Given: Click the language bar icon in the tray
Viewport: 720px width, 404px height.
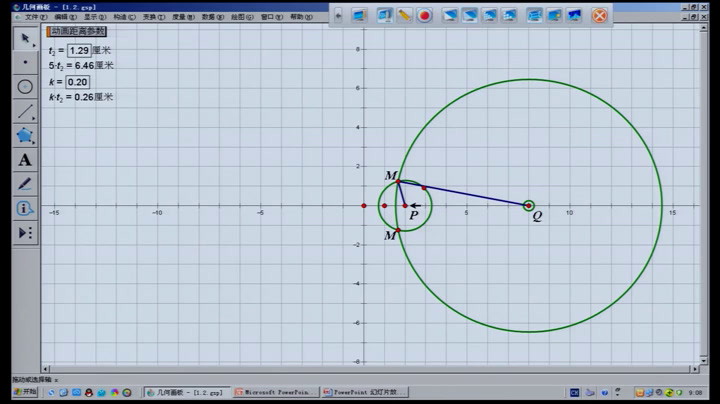Looking at the screenshot, I should click(574, 393).
